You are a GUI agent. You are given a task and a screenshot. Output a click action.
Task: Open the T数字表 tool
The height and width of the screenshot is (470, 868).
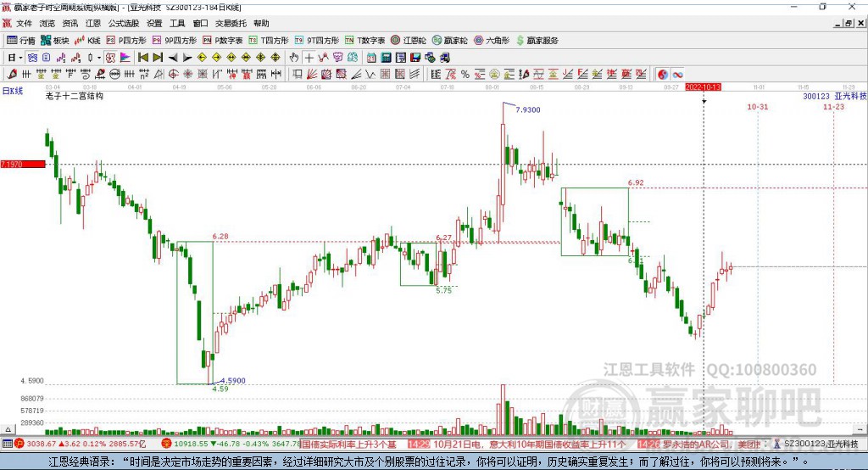pyautogui.click(x=364, y=41)
